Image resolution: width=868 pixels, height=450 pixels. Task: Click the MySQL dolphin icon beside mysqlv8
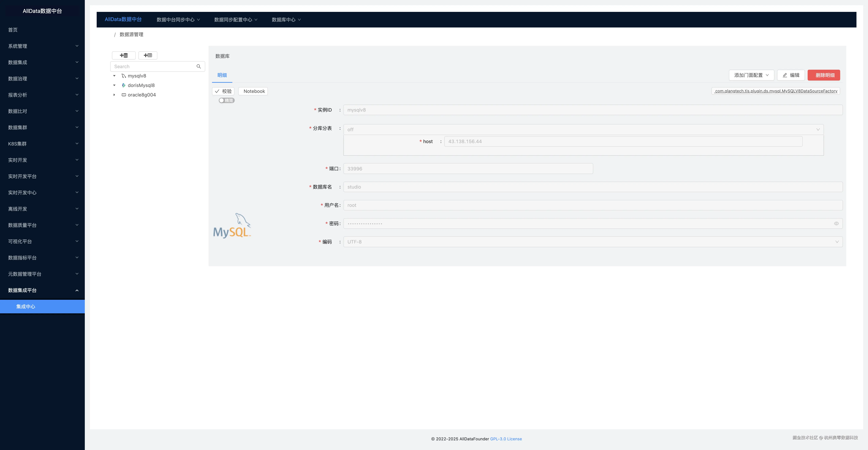click(x=124, y=76)
